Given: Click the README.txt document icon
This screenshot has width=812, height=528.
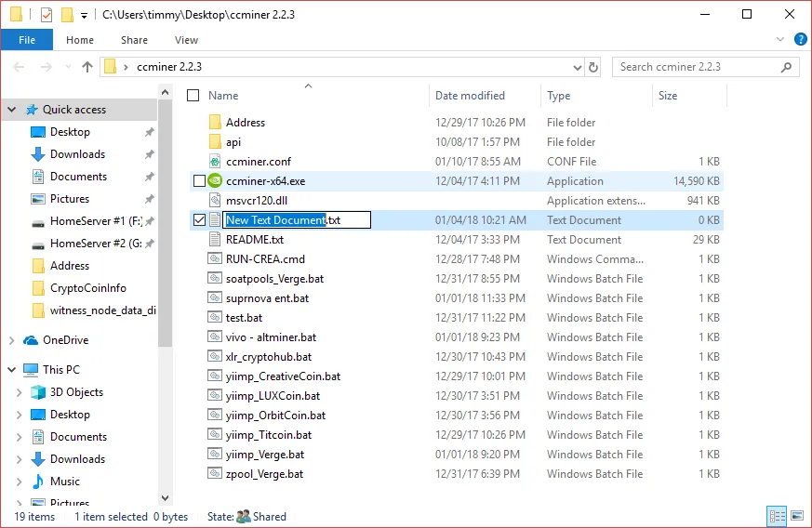Looking at the screenshot, I should [x=215, y=239].
